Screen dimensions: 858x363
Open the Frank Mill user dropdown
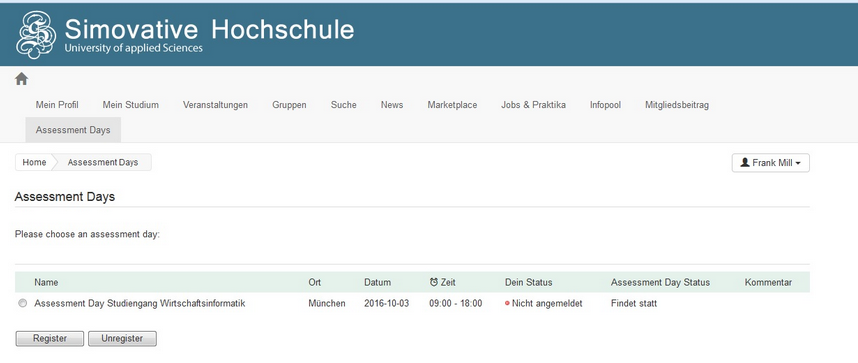click(x=770, y=163)
